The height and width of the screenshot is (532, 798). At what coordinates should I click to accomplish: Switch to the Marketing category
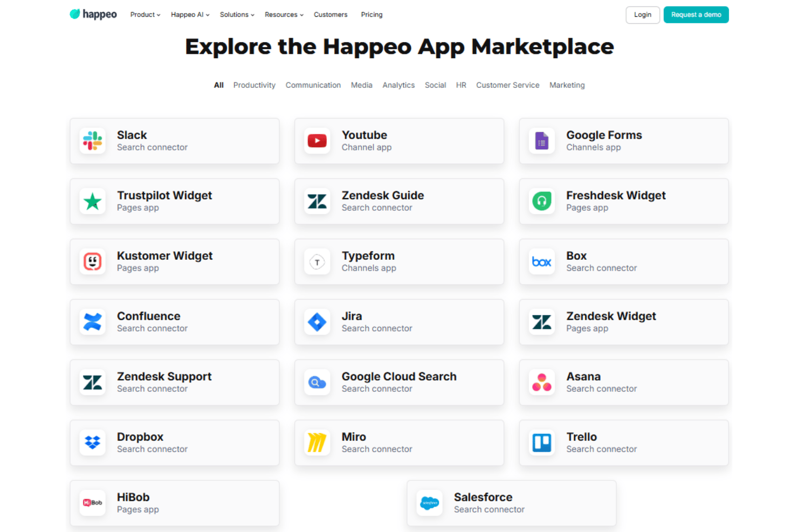point(567,85)
